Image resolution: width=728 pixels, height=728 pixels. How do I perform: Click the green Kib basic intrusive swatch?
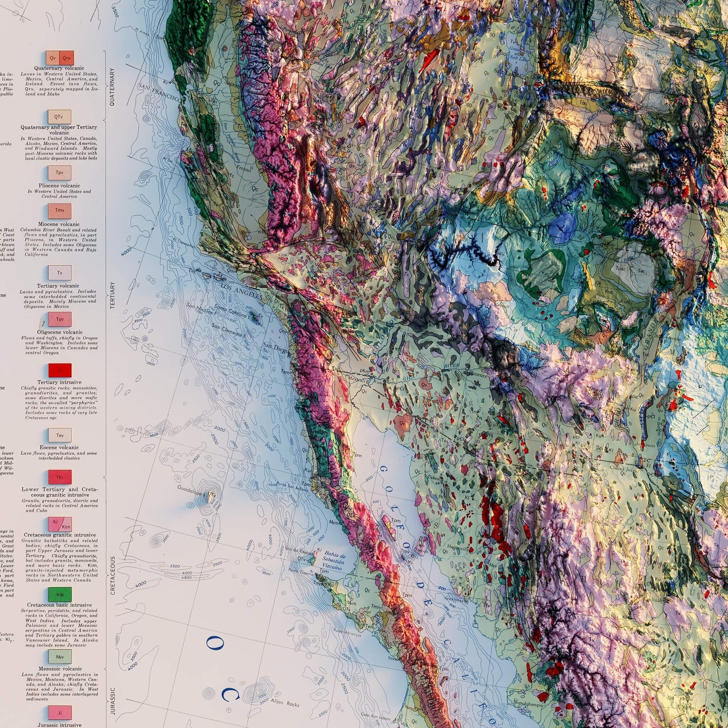59,594
